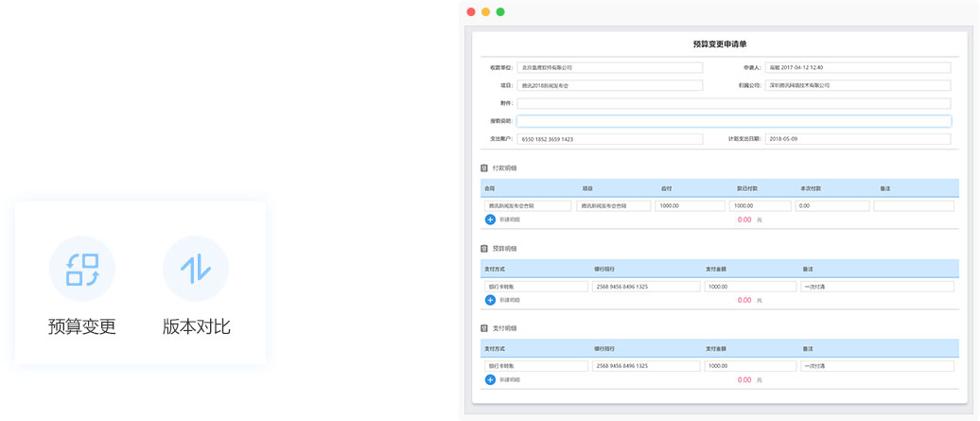This screenshot has height=421, width=980.
Task: Click the 项目 field in the form header
Action: [x=609, y=85]
